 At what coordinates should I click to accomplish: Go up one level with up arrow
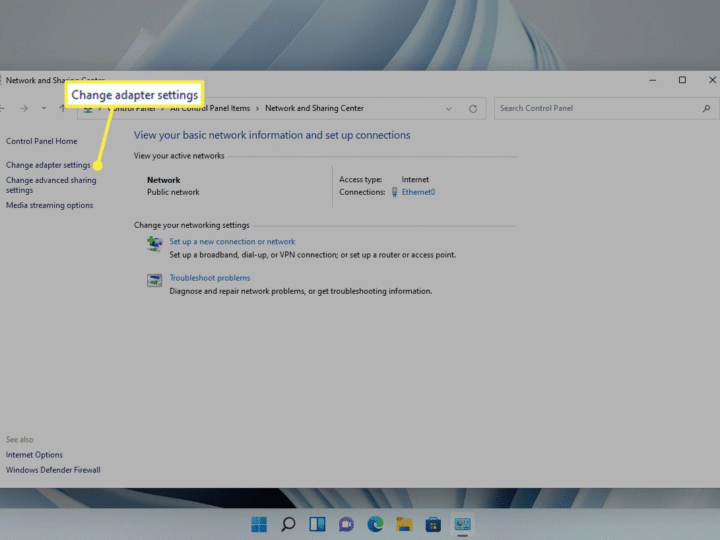[62, 108]
